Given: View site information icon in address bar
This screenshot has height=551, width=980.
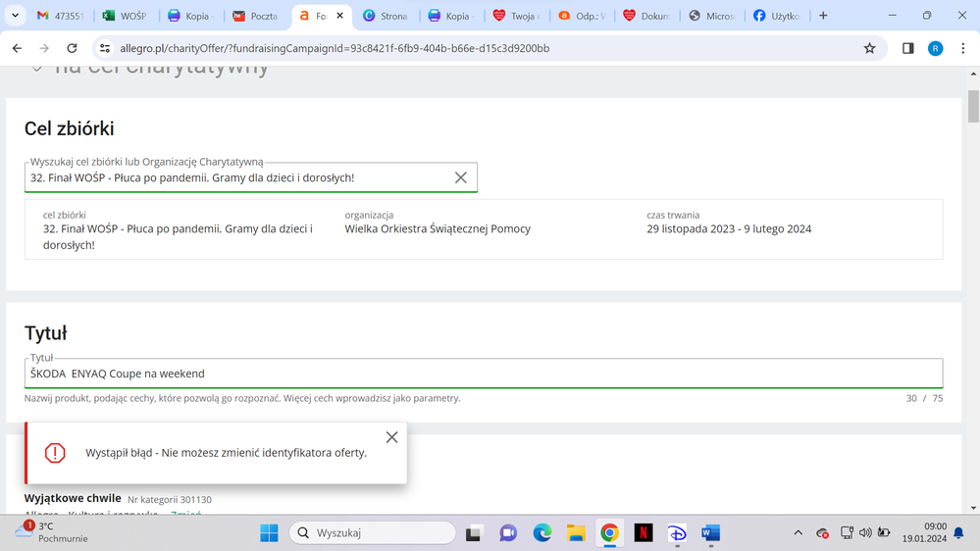Looking at the screenshot, I should (105, 48).
